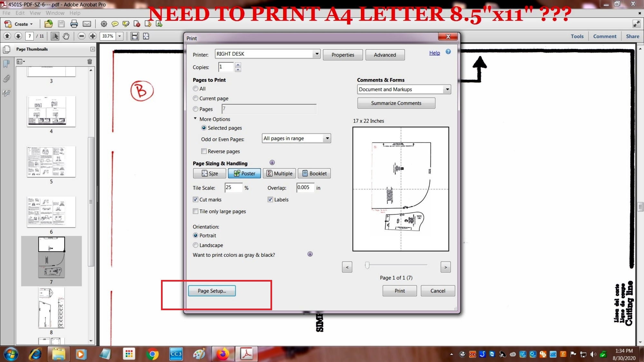
Task: Open the gear settings icon in toolbar
Action: coord(104,24)
